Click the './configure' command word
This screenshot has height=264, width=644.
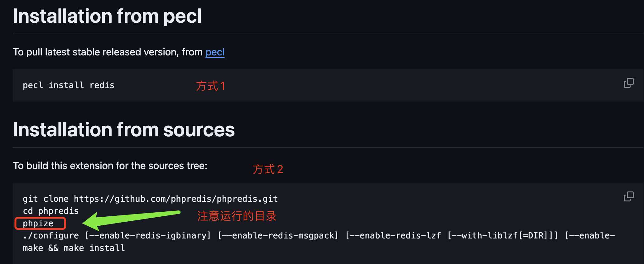tap(51, 236)
